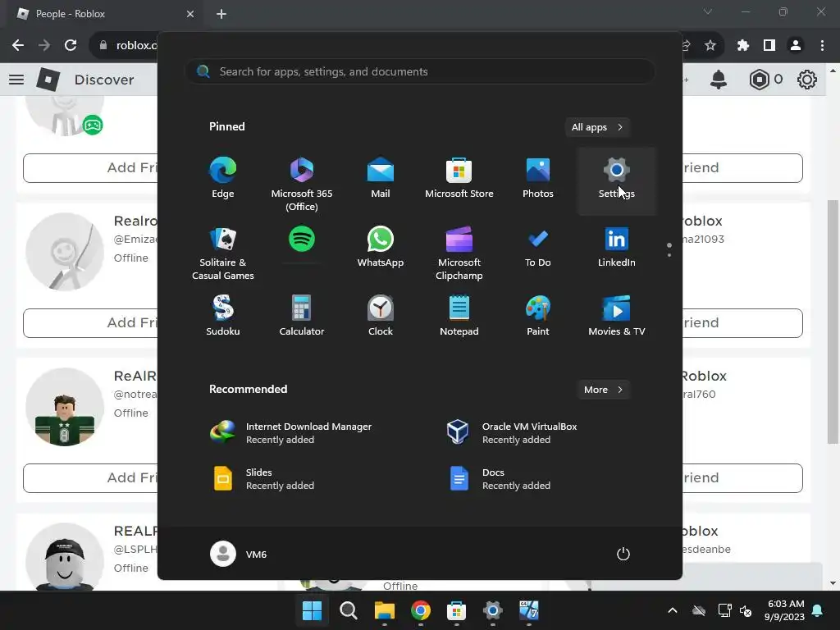The image size is (840, 630).
Task: Toggle the Chrome side panel
Action: (769, 46)
